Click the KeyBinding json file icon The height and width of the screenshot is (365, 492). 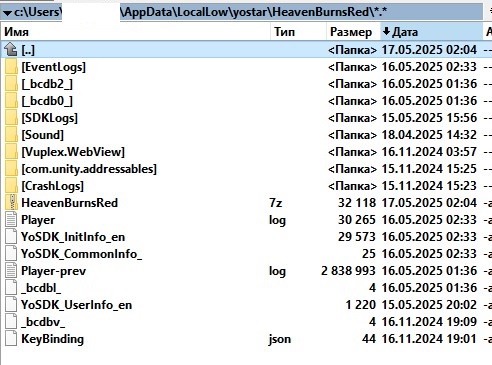coord(11,339)
